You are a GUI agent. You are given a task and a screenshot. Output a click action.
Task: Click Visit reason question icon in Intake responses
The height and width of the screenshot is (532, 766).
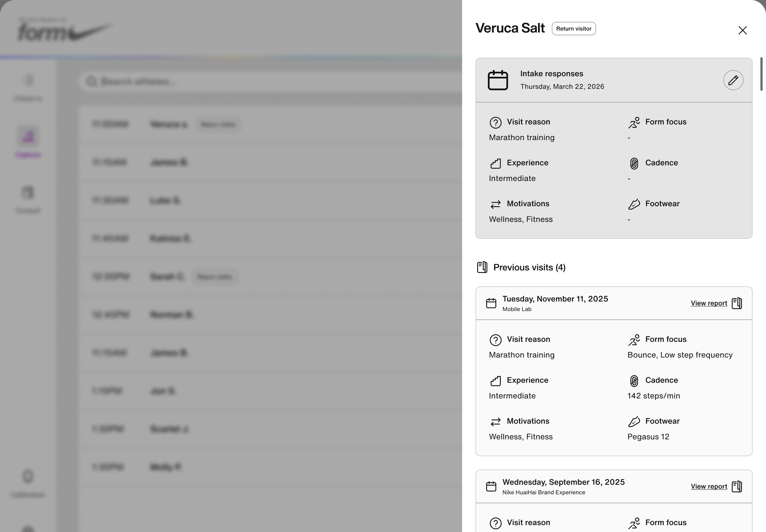(x=495, y=123)
